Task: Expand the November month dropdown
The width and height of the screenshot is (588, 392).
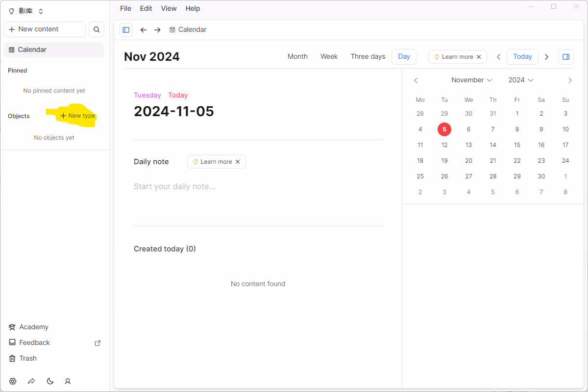Action: click(x=471, y=80)
